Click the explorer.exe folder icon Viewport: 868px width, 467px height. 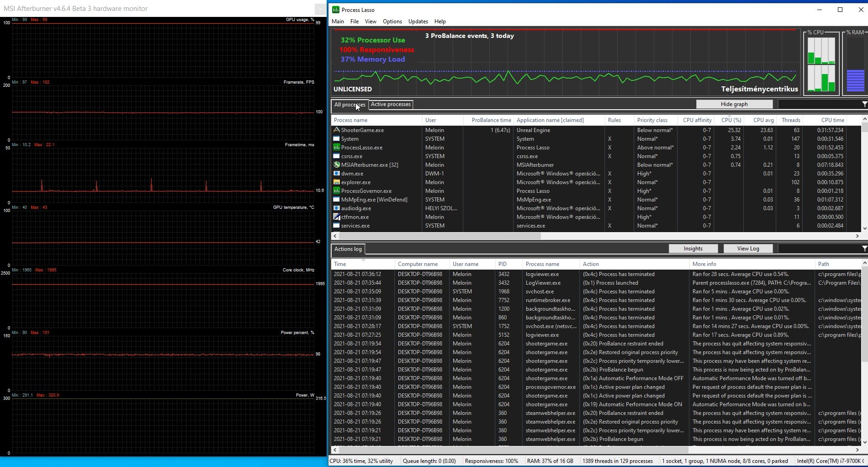click(337, 182)
